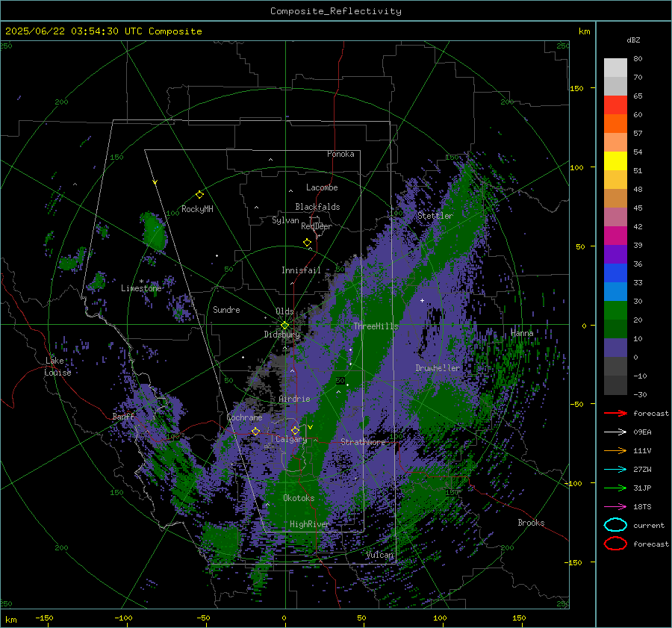
Task: Click the yellow radar-site diamond above Didsbury
Action: (284, 326)
